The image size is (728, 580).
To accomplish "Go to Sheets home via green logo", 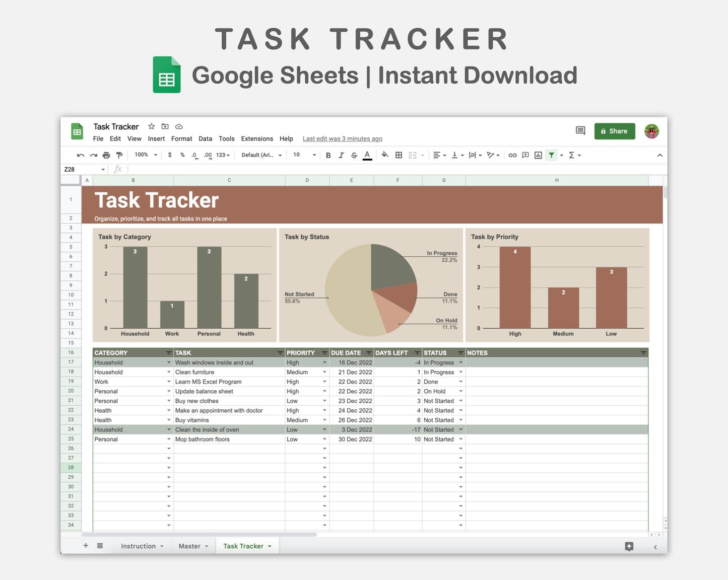I will click(77, 132).
